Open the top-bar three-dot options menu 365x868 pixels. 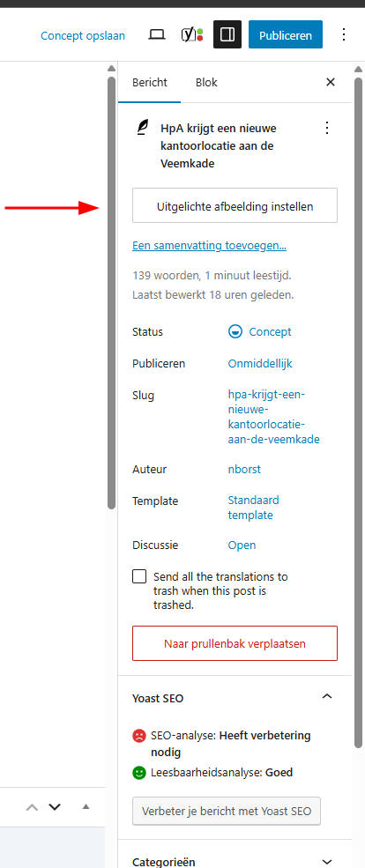pyautogui.click(x=344, y=35)
